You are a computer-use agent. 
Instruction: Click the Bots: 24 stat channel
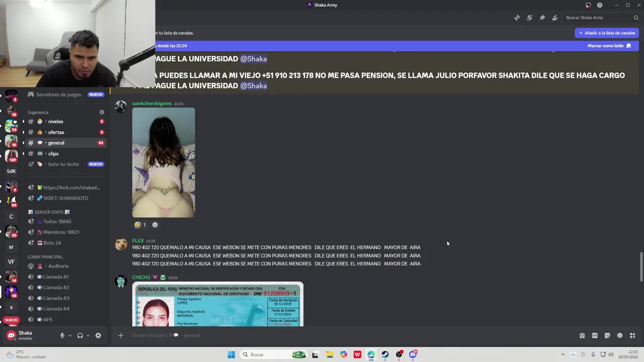(65, 243)
